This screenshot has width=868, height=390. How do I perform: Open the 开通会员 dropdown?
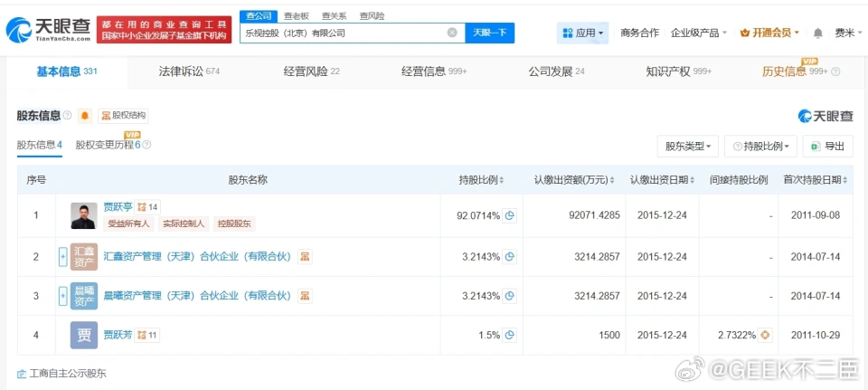(x=769, y=33)
